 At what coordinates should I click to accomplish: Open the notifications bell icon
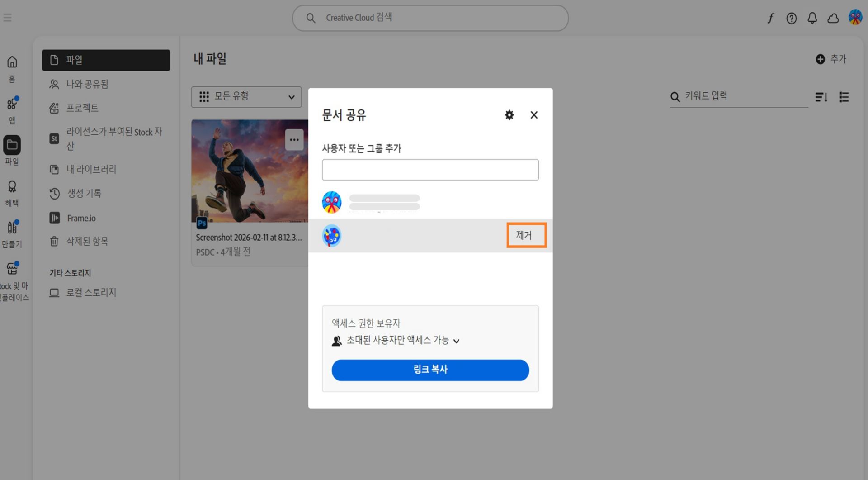click(x=812, y=18)
